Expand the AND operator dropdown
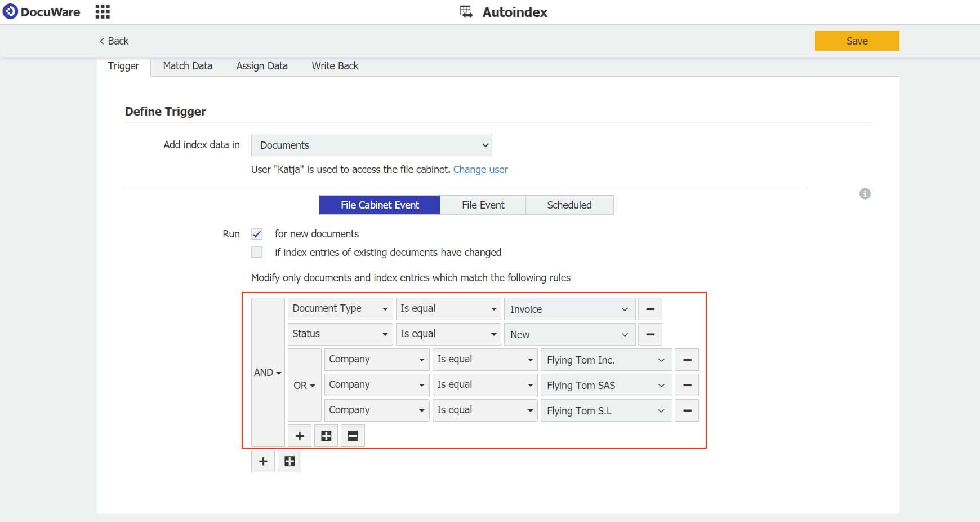This screenshot has width=980, height=522. [268, 373]
